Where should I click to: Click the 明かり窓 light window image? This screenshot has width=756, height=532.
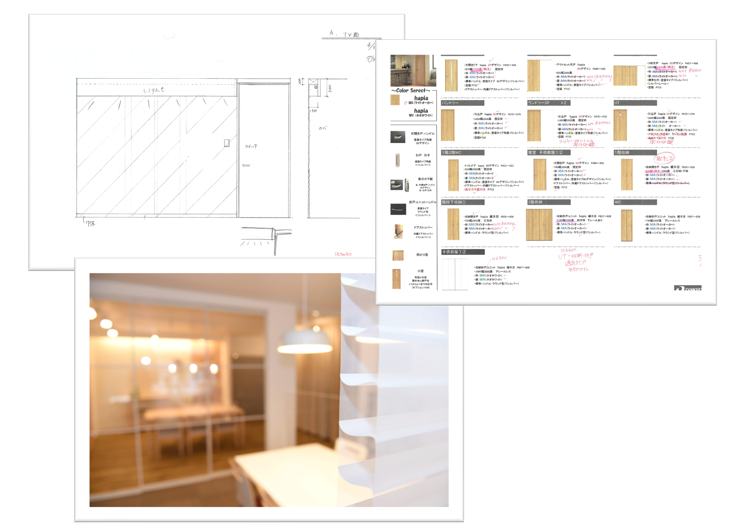(x=398, y=255)
